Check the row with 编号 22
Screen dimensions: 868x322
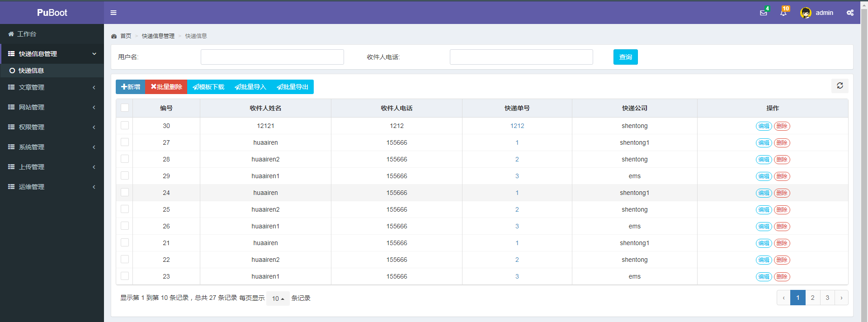125,259
